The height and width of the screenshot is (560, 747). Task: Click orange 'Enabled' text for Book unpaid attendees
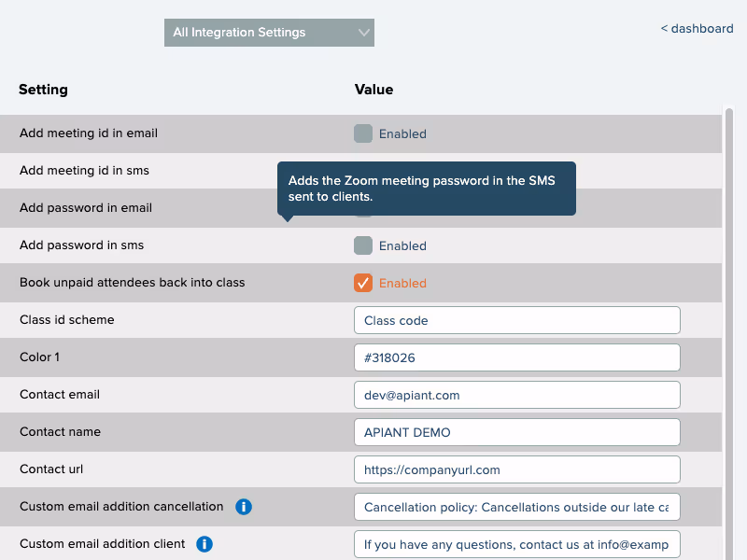click(402, 284)
